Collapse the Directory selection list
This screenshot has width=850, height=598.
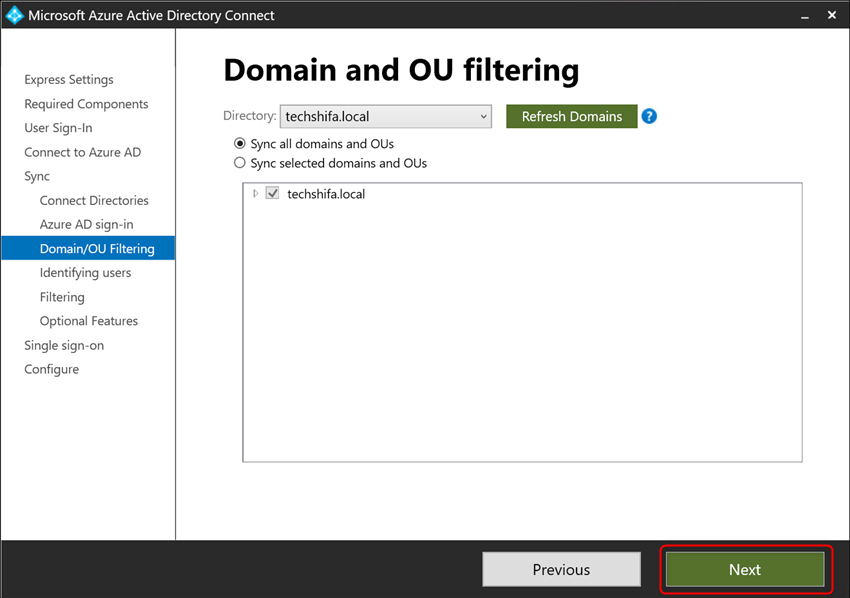(483, 116)
